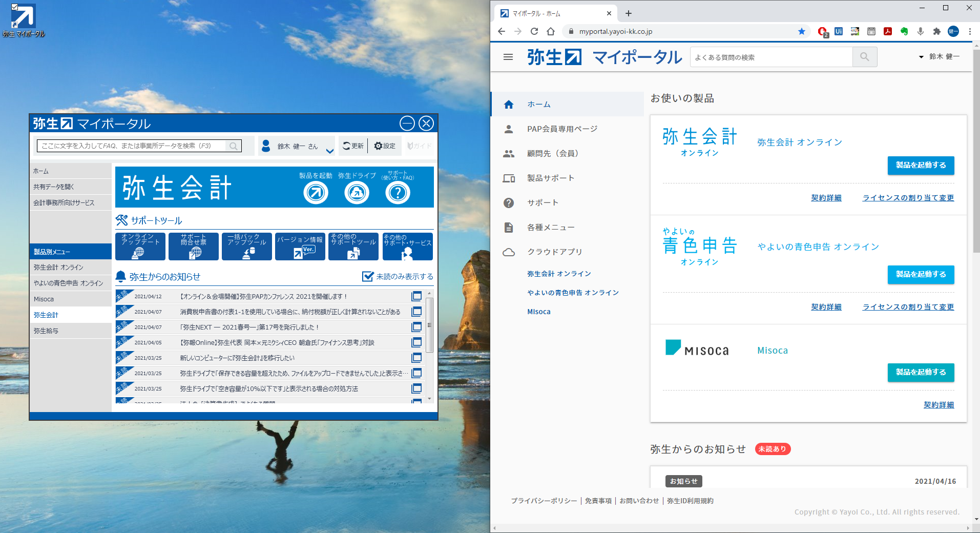Click the bulk backup tool tile
Viewport: 980px width, 533px height.
(x=246, y=247)
